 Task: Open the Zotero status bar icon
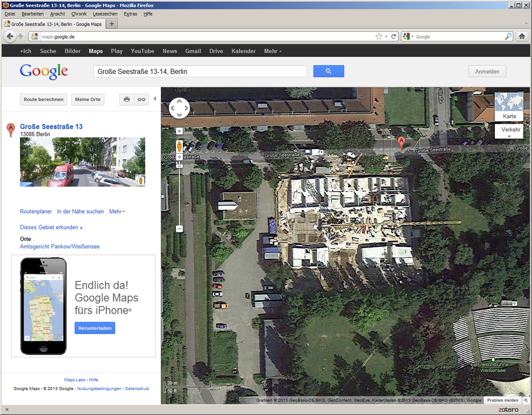pyautogui.click(x=508, y=410)
